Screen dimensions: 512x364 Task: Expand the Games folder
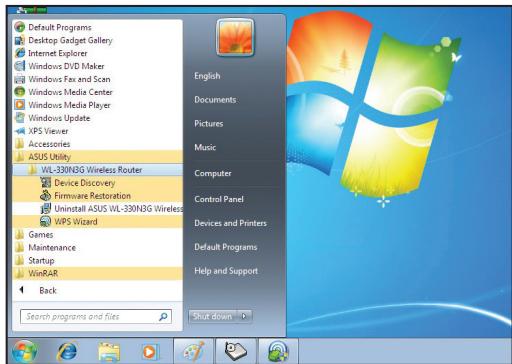[x=97, y=234]
